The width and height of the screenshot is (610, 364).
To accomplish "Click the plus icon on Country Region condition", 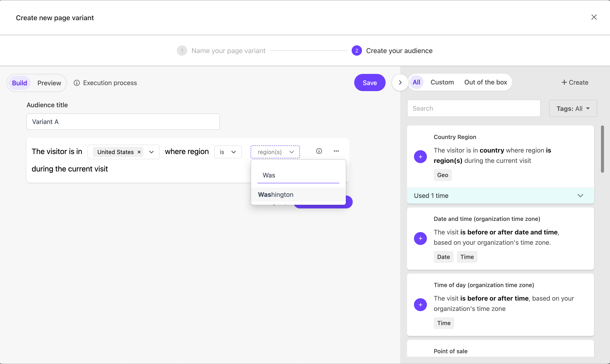I will coord(420,156).
